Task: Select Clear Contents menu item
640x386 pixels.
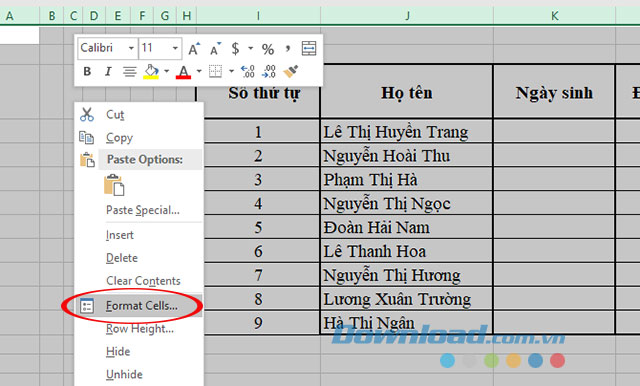Action: click(139, 281)
